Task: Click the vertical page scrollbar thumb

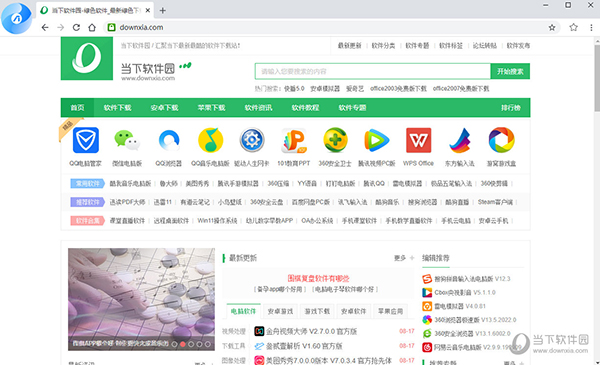Action: point(597,77)
